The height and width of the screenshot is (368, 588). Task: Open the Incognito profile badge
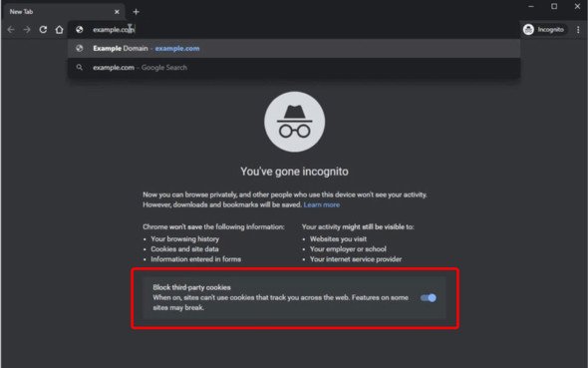click(x=544, y=30)
